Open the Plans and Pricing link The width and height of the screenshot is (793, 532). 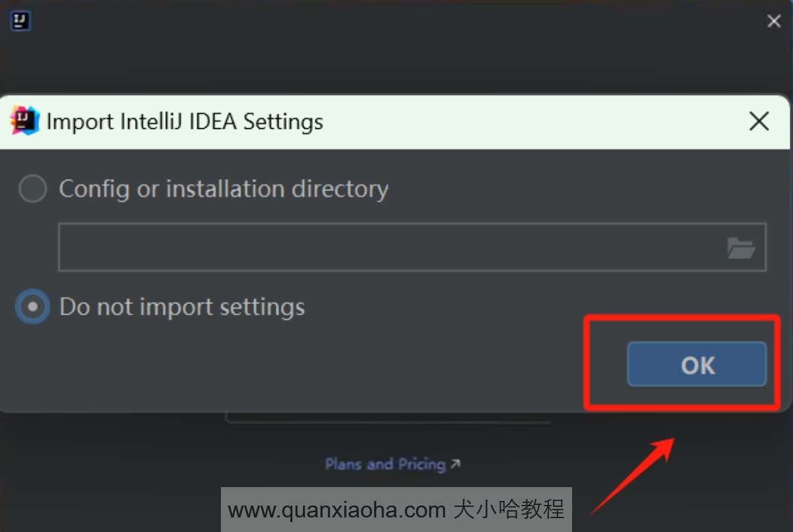coord(385,464)
